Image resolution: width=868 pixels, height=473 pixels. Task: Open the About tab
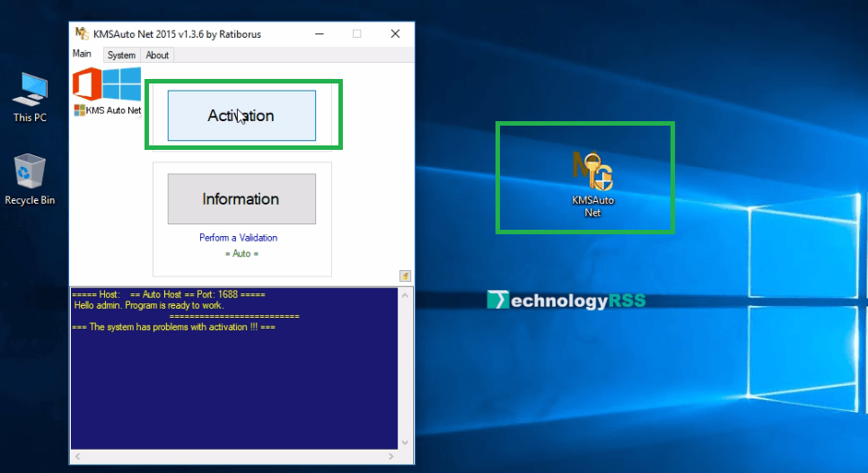click(x=157, y=55)
